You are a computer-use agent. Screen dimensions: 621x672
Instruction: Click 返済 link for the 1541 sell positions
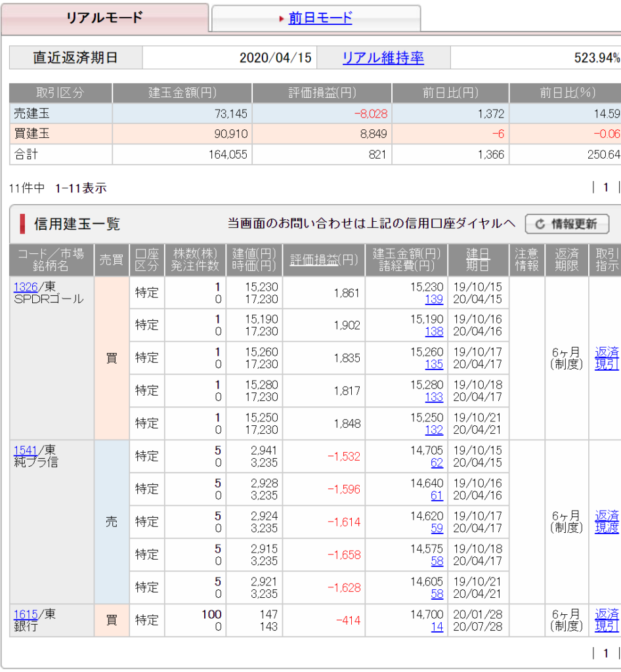[x=607, y=516]
